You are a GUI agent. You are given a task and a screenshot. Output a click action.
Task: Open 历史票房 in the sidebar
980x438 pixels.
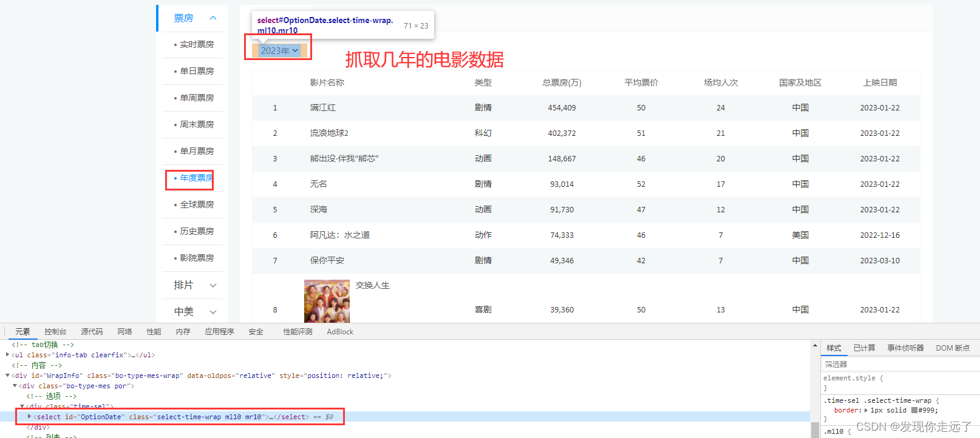pyautogui.click(x=197, y=231)
